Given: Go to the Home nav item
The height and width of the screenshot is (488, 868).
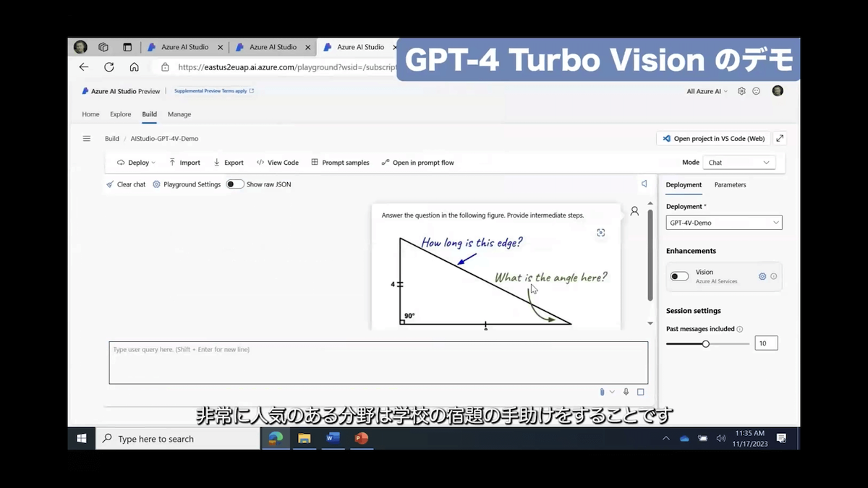Looking at the screenshot, I should (90, 114).
